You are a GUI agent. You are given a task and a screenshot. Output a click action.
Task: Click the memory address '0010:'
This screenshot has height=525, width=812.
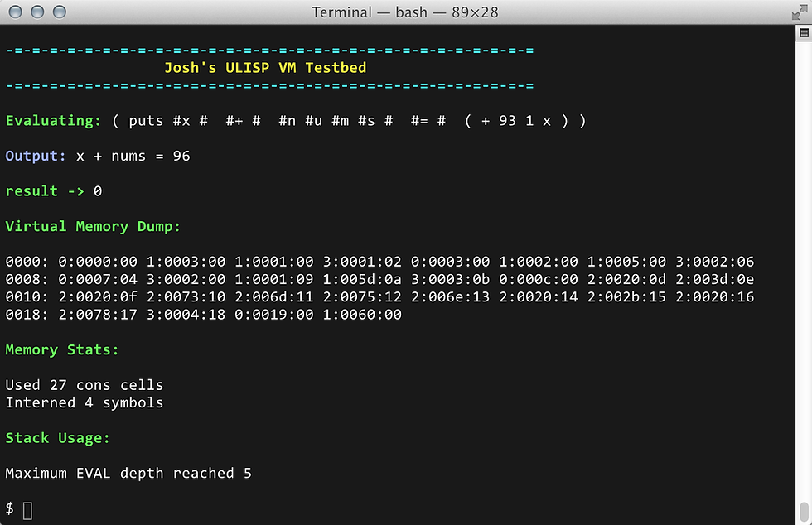point(27,297)
